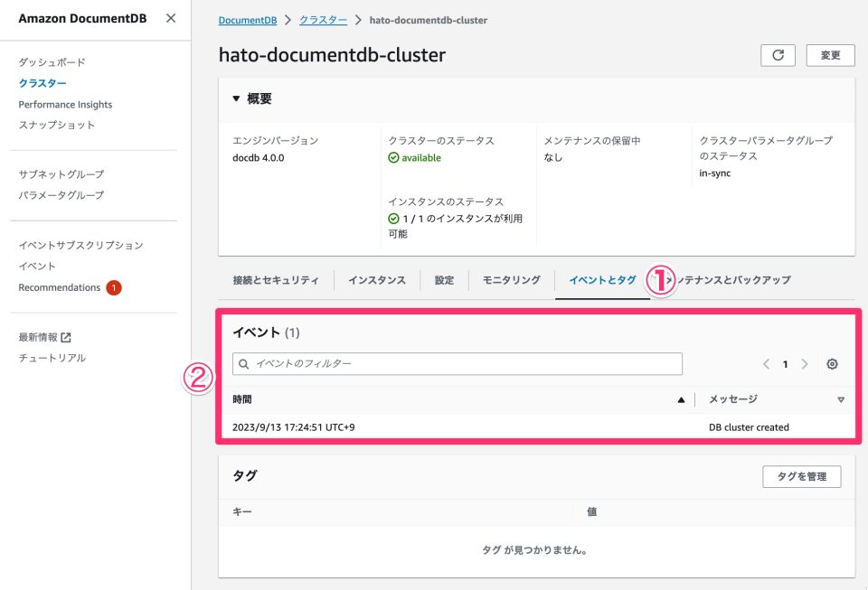Open ダッシュボード in the sidebar
This screenshot has width=868, height=590.
(x=52, y=62)
